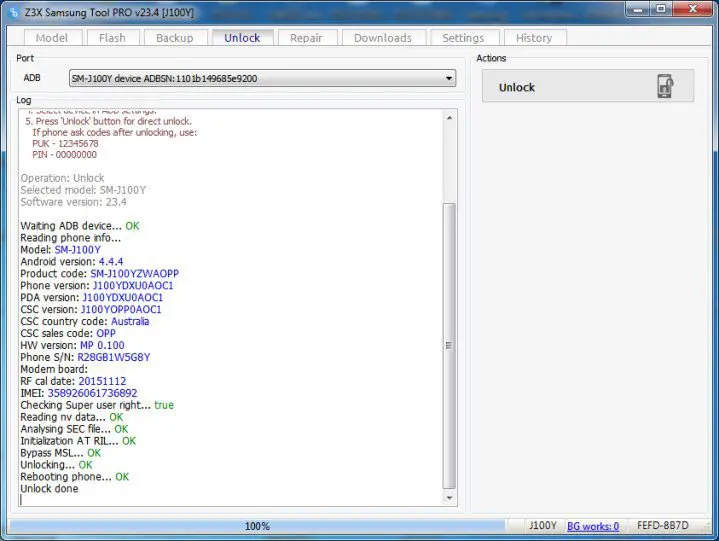
Task: View the History tab
Action: click(x=534, y=38)
